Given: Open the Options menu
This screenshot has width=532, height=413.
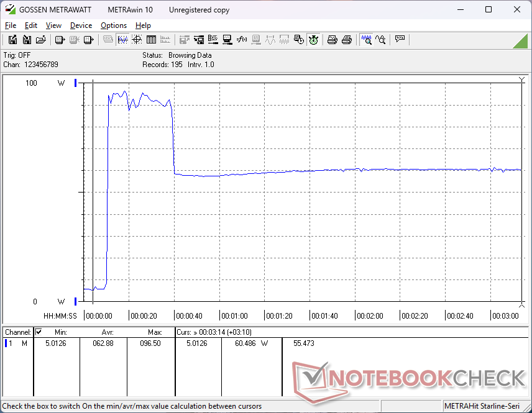Looking at the screenshot, I should (x=114, y=25).
